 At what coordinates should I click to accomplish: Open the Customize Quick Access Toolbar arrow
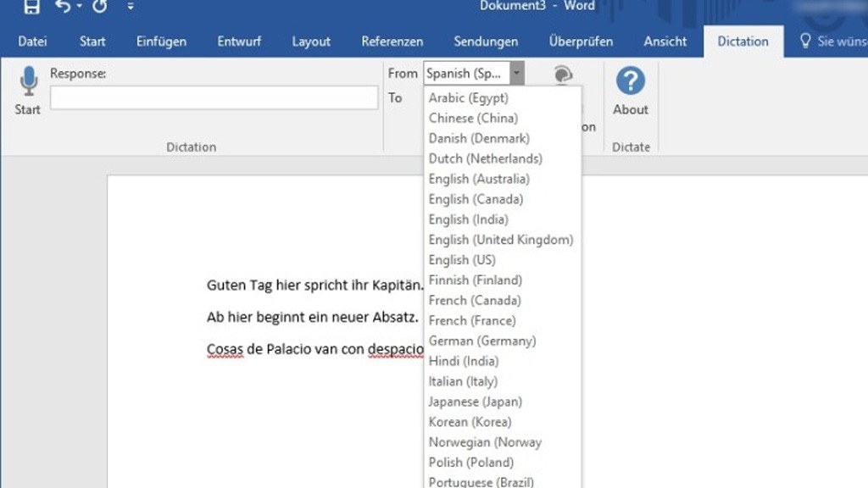point(131,7)
